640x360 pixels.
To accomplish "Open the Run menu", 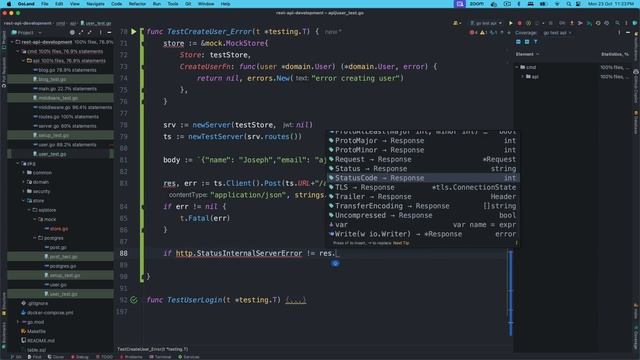I will pos(157,4).
